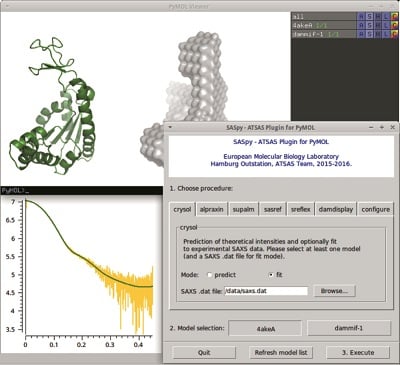
Task: Switch to the damdisplay tab
Action: pyautogui.click(x=336, y=209)
